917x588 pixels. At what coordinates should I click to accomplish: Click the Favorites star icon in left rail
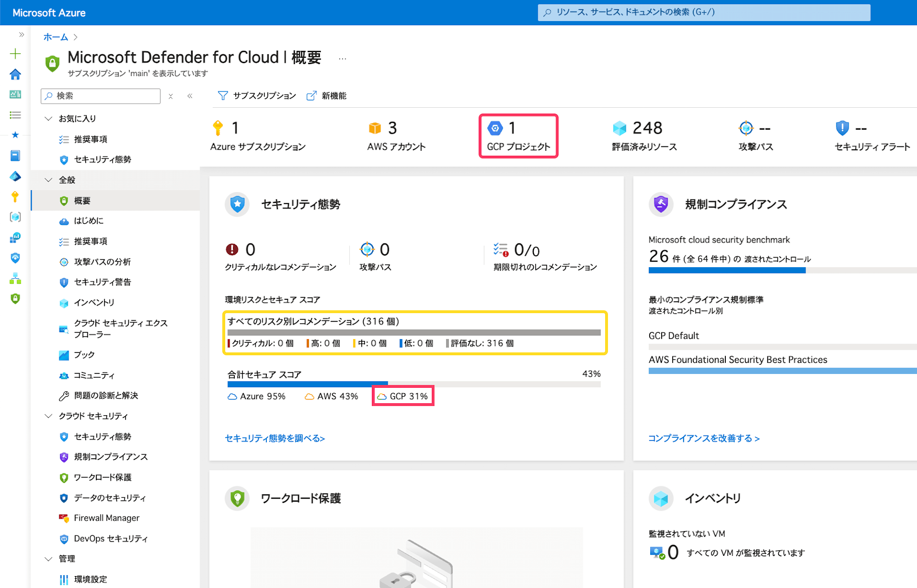tap(15, 135)
